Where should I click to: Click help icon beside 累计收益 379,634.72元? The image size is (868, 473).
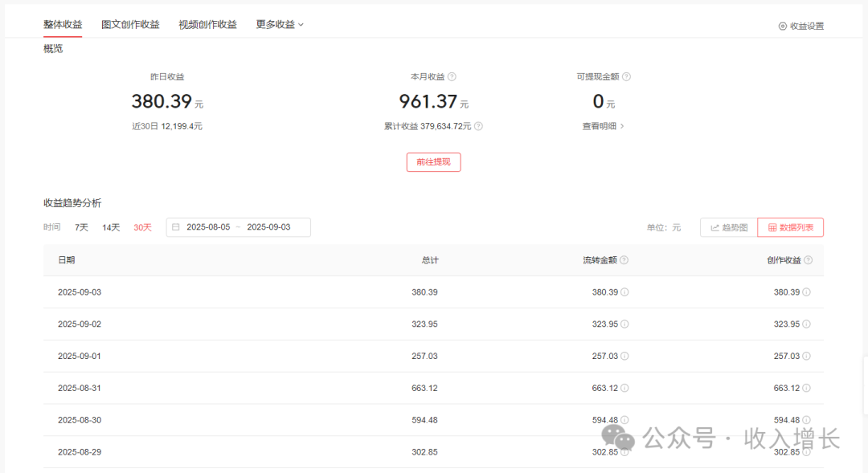click(478, 126)
